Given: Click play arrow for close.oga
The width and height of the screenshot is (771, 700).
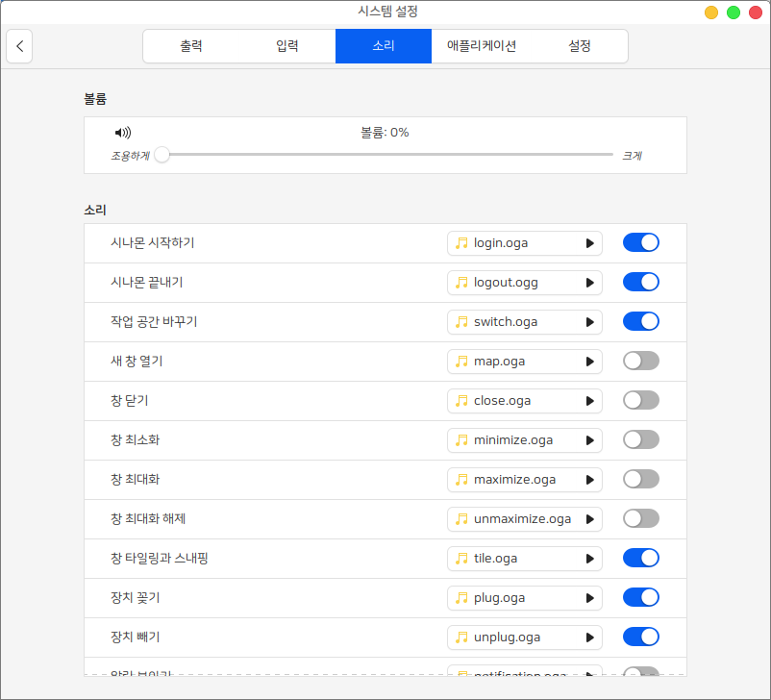Looking at the screenshot, I should [589, 401].
